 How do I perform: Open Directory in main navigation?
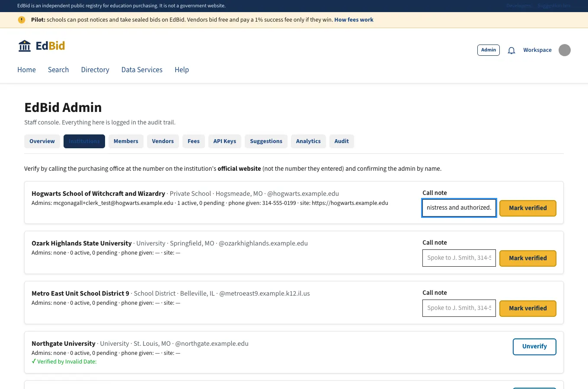point(95,70)
